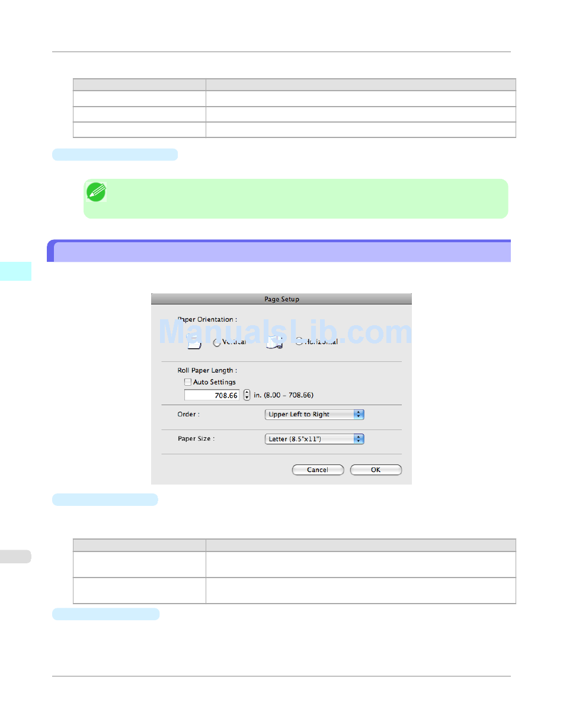The width and height of the screenshot is (563, 728).
Task: Click the Page Setup dialog title
Action: 281,299
